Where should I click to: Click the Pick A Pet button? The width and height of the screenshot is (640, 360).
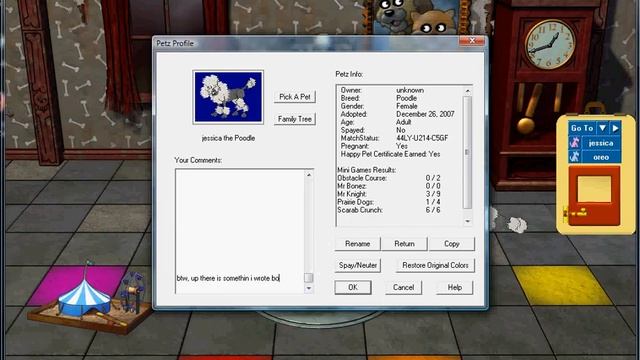pos(295,97)
